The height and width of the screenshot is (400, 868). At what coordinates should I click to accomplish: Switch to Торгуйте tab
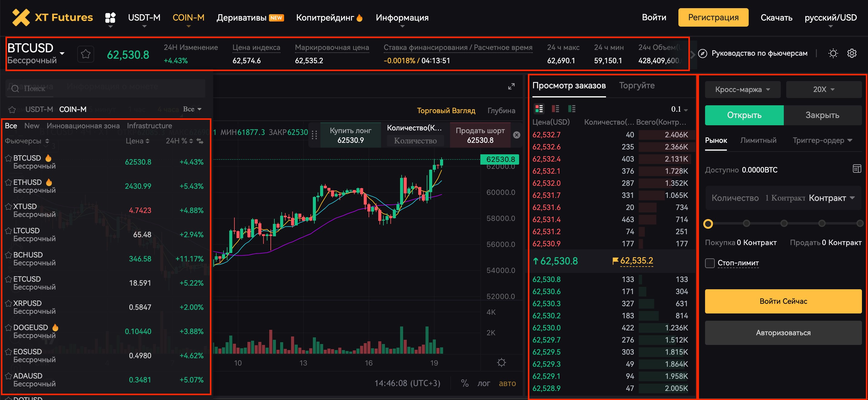click(637, 86)
